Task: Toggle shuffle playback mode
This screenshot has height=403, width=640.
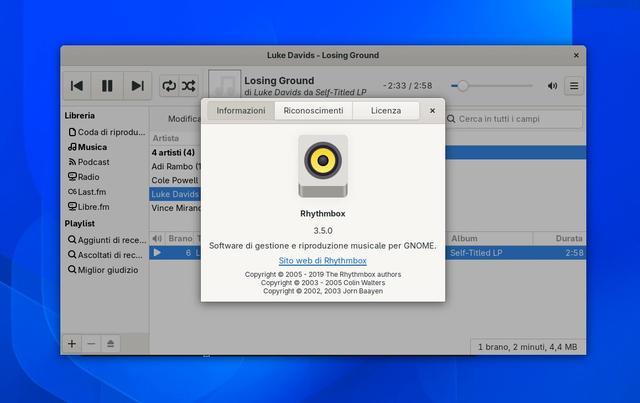Action: click(189, 86)
